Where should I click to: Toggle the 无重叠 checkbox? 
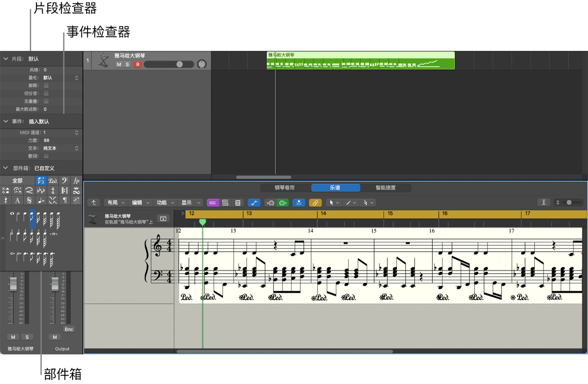pos(46,101)
